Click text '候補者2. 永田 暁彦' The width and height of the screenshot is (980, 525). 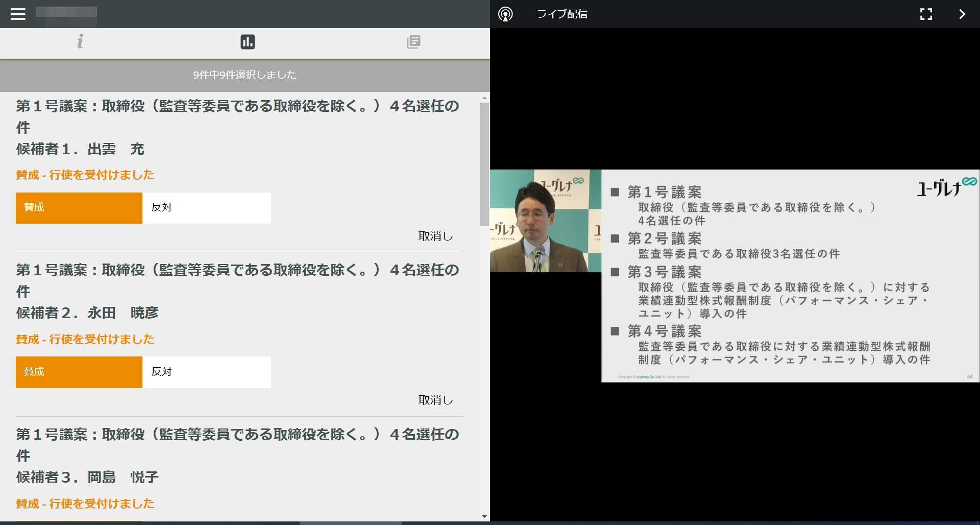tap(87, 313)
